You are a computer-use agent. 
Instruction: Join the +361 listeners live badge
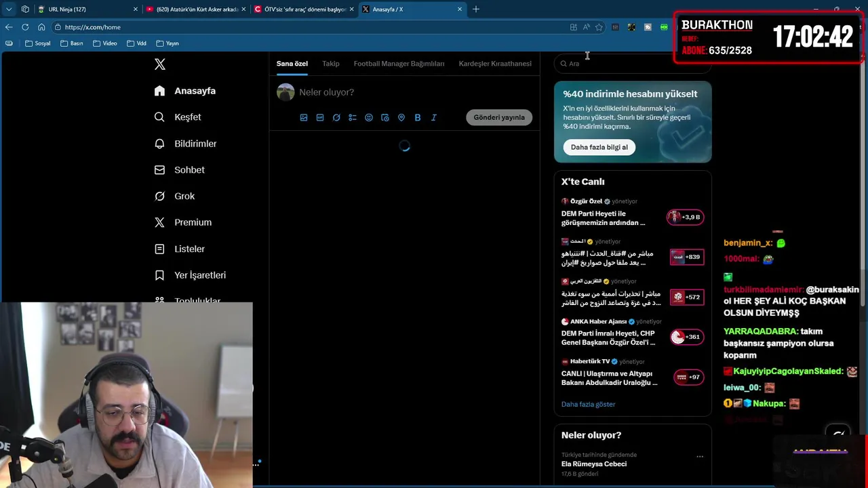pyautogui.click(x=686, y=337)
